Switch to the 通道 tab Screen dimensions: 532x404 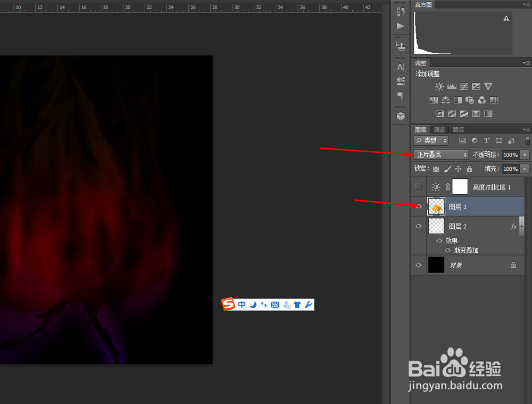tap(439, 129)
